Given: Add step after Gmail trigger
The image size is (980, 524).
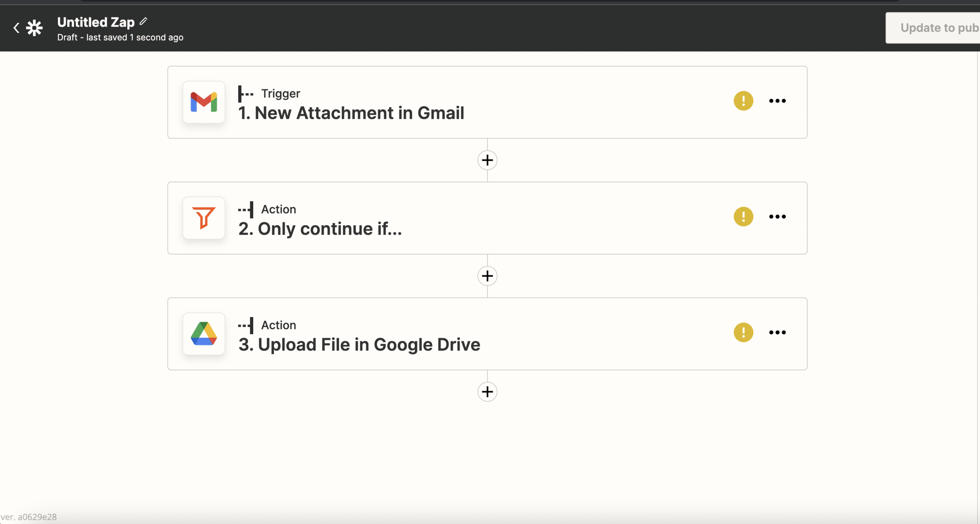Looking at the screenshot, I should 487,160.
